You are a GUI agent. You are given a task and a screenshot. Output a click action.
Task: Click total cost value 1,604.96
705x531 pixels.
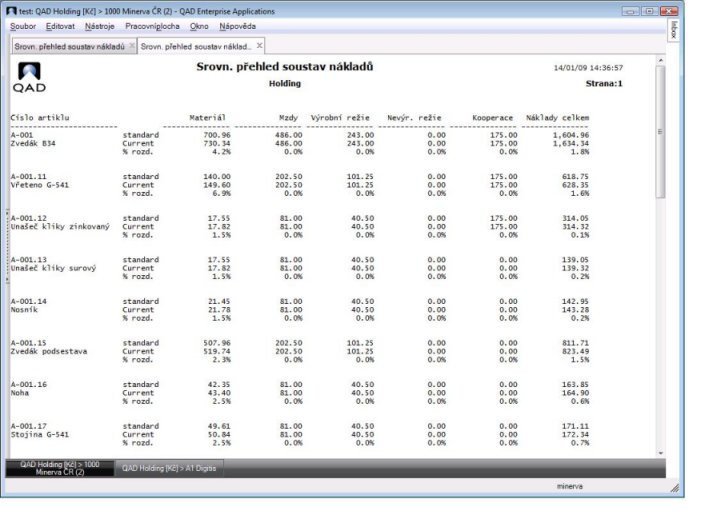(x=571, y=135)
